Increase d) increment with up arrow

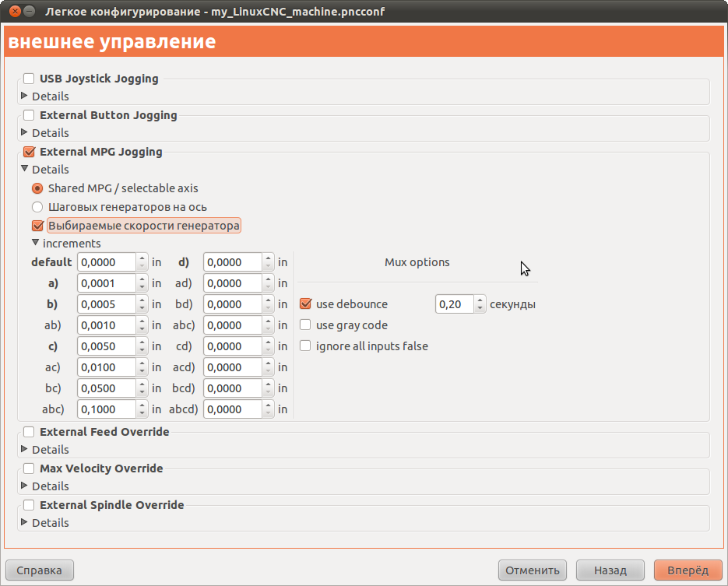(268, 258)
